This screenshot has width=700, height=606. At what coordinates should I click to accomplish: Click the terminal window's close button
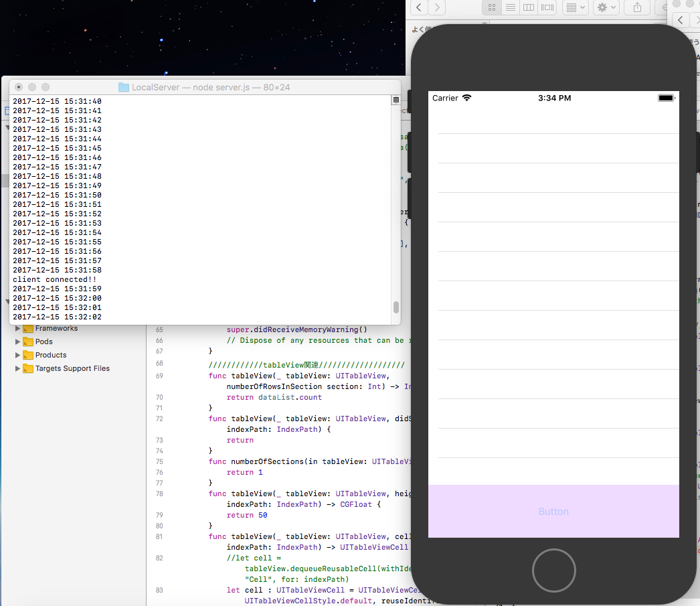click(19, 87)
